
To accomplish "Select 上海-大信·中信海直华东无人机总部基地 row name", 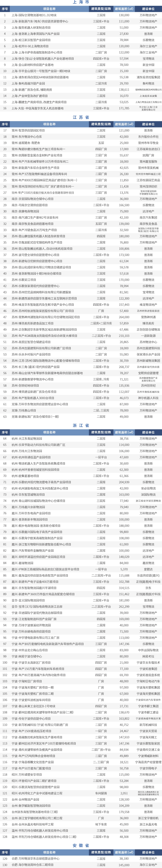I will pos(37,108).
